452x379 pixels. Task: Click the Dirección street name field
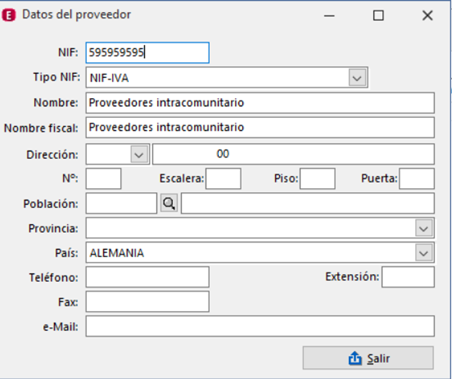point(293,154)
